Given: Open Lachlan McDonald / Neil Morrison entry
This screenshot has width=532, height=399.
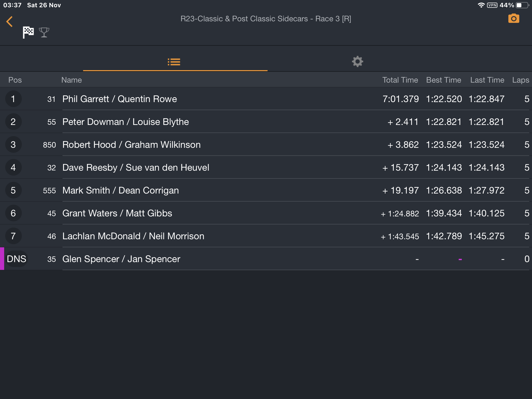Looking at the screenshot, I should tap(266, 236).
